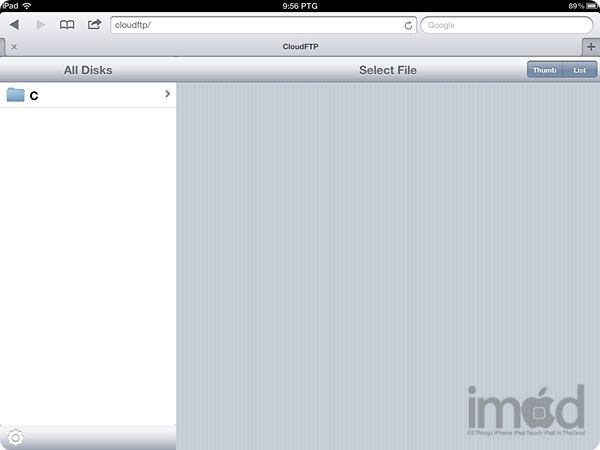
Task: Click the Google search field
Action: click(505, 25)
